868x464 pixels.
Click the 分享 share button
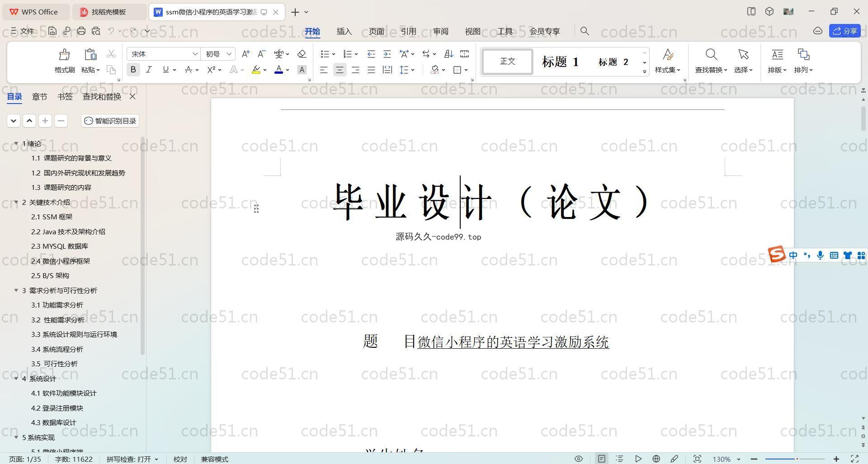coord(845,31)
